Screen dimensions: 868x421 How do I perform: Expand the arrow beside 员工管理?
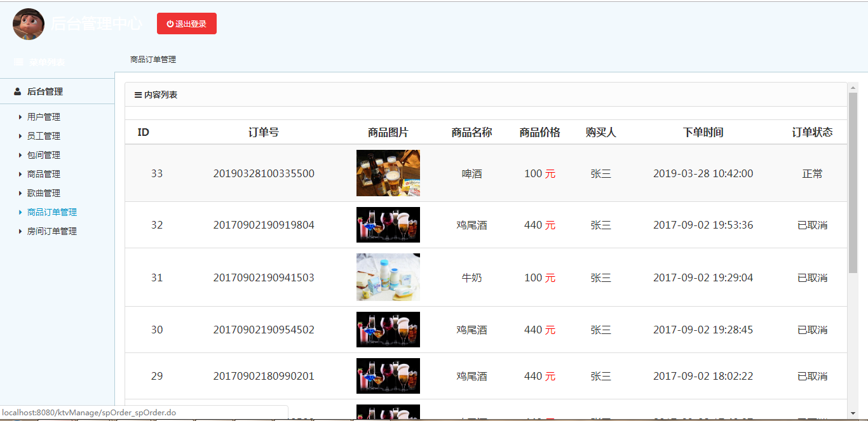pyautogui.click(x=20, y=136)
